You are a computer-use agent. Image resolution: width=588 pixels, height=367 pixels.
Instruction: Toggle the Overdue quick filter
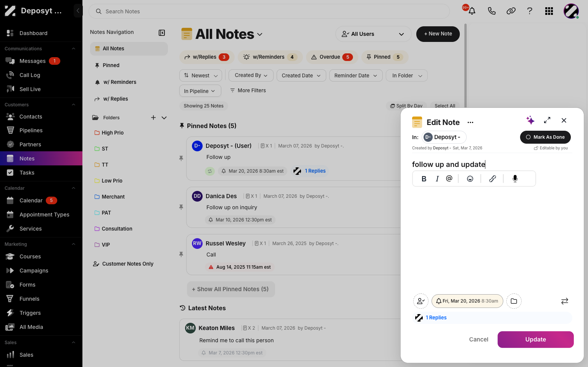(332, 57)
